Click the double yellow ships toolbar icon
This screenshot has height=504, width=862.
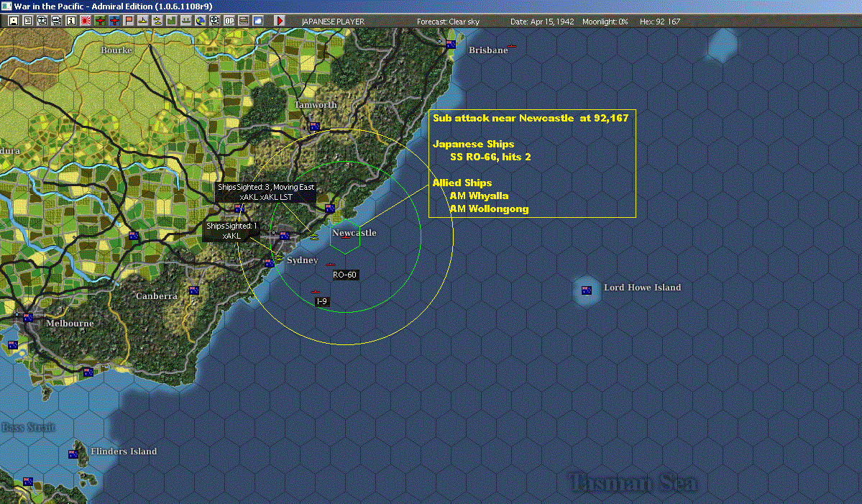coord(157,21)
